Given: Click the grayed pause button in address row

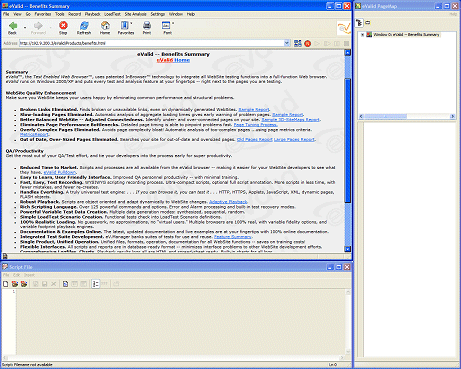Looking at the screenshot, I should point(337,43).
